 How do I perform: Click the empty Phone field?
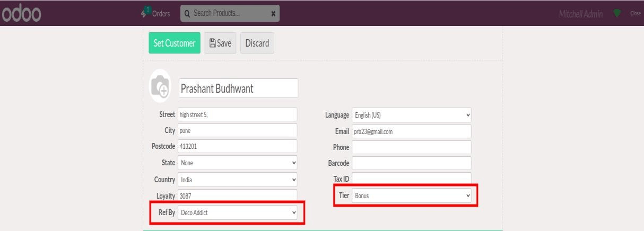pos(412,147)
